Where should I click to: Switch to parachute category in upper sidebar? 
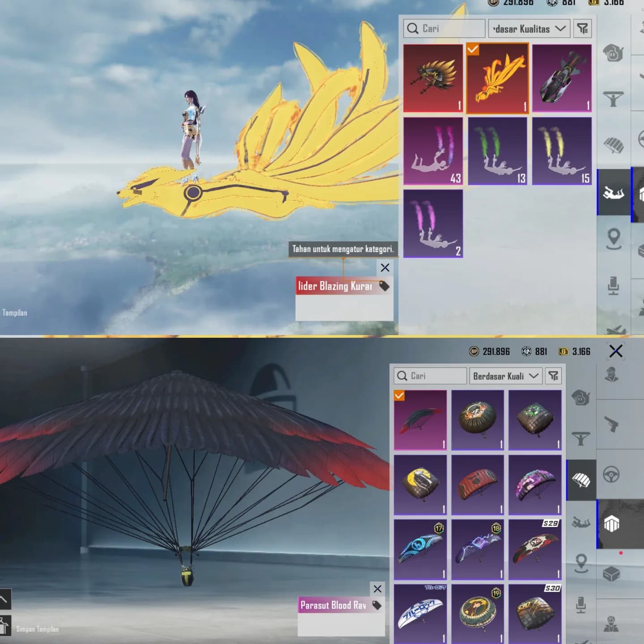pyautogui.click(x=613, y=145)
